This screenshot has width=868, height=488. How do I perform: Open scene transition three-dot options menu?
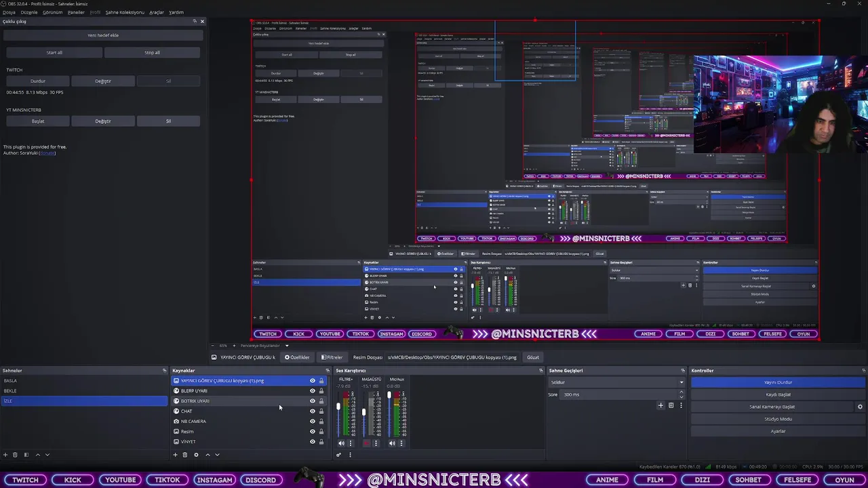click(x=681, y=405)
